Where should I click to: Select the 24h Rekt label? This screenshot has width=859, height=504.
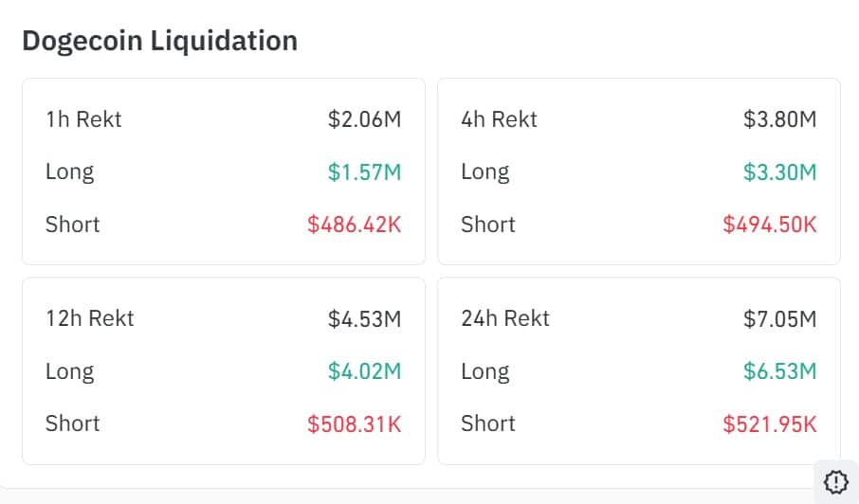(504, 318)
